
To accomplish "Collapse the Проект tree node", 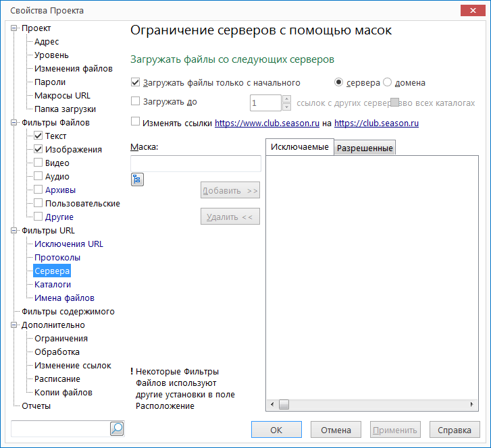I will [14, 28].
